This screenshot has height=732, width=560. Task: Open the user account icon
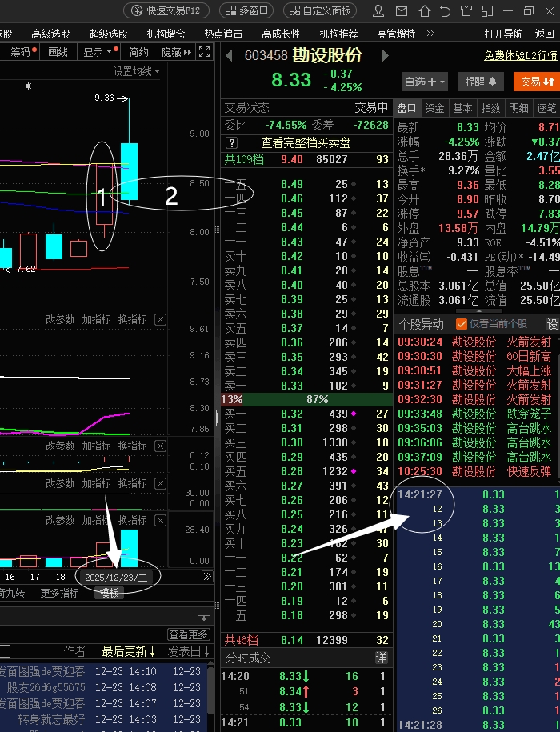(x=378, y=10)
